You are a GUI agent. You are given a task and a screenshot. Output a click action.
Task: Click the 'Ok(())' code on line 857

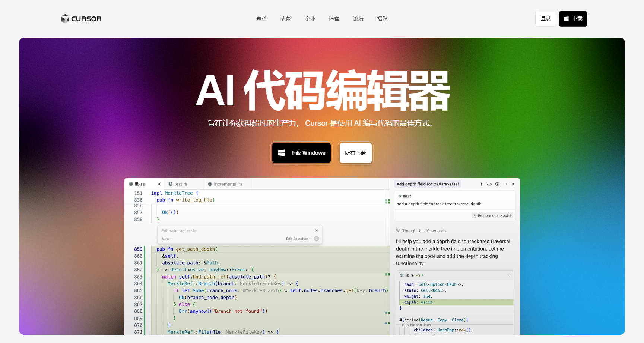click(x=170, y=213)
